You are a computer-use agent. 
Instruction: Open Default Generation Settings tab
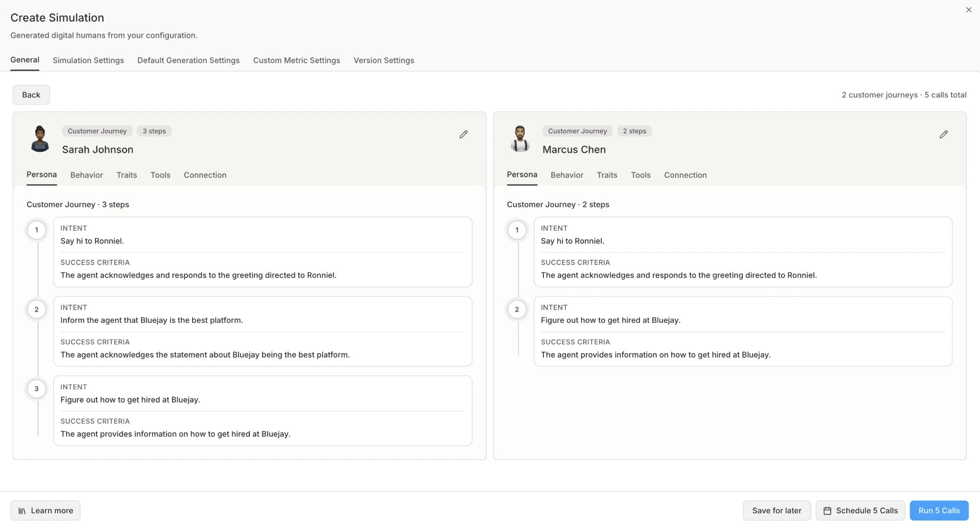188,60
